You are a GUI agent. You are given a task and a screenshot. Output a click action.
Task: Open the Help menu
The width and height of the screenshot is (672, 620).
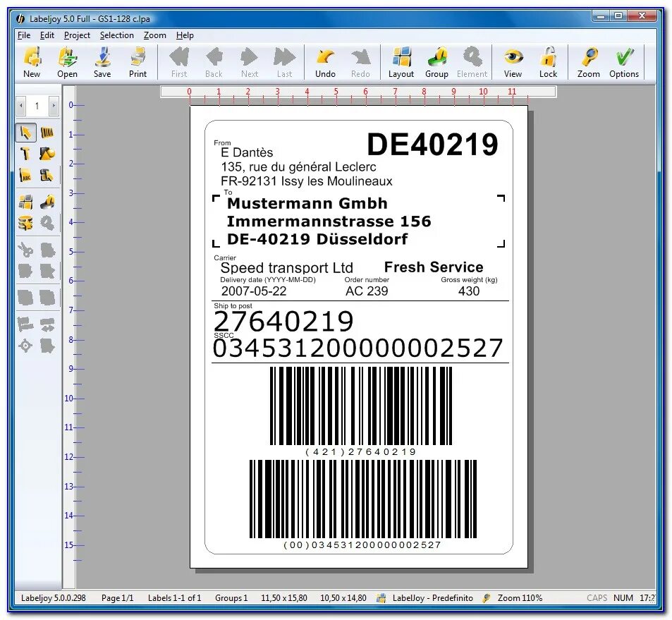(185, 35)
